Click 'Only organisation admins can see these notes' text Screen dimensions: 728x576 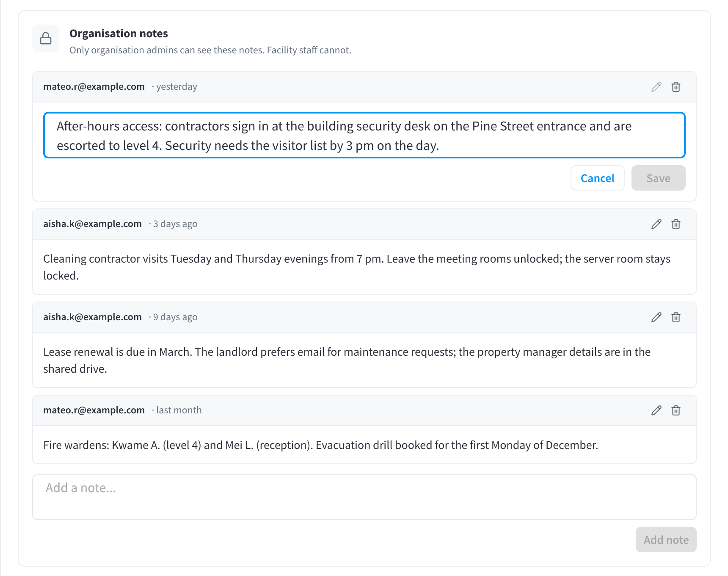167,50
